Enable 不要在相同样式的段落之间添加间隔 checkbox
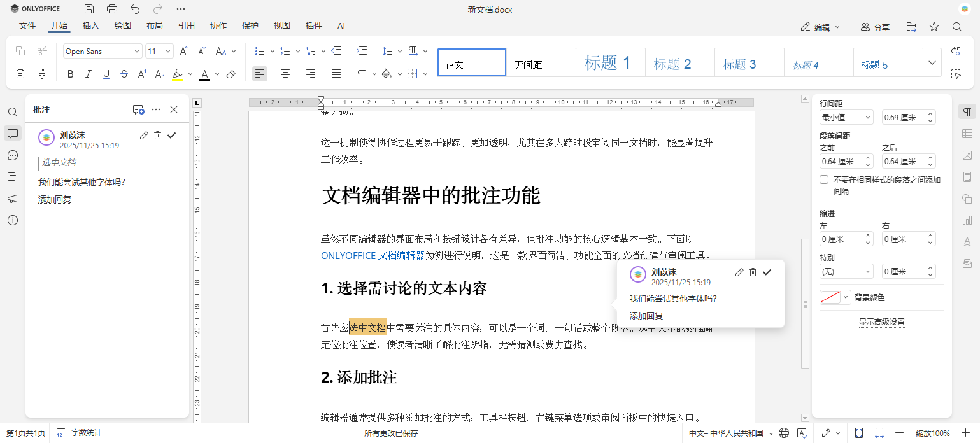 (x=823, y=179)
